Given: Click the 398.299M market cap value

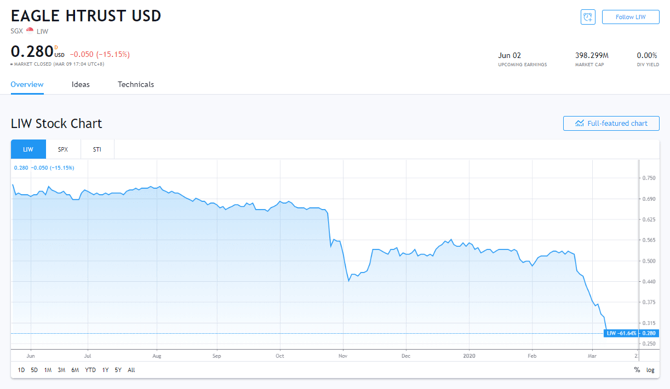Looking at the screenshot, I should click(x=592, y=55).
